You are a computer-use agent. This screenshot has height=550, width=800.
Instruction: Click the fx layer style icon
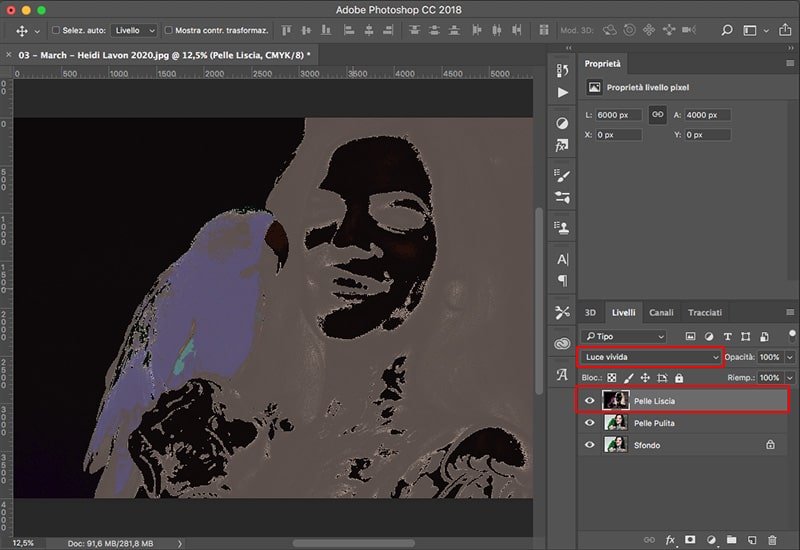pyautogui.click(x=670, y=540)
